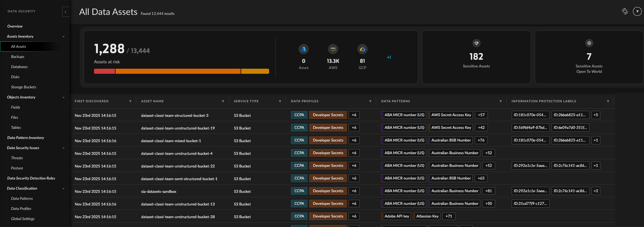
Task: Open Storage Buckets inventory
Action: point(23,87)
